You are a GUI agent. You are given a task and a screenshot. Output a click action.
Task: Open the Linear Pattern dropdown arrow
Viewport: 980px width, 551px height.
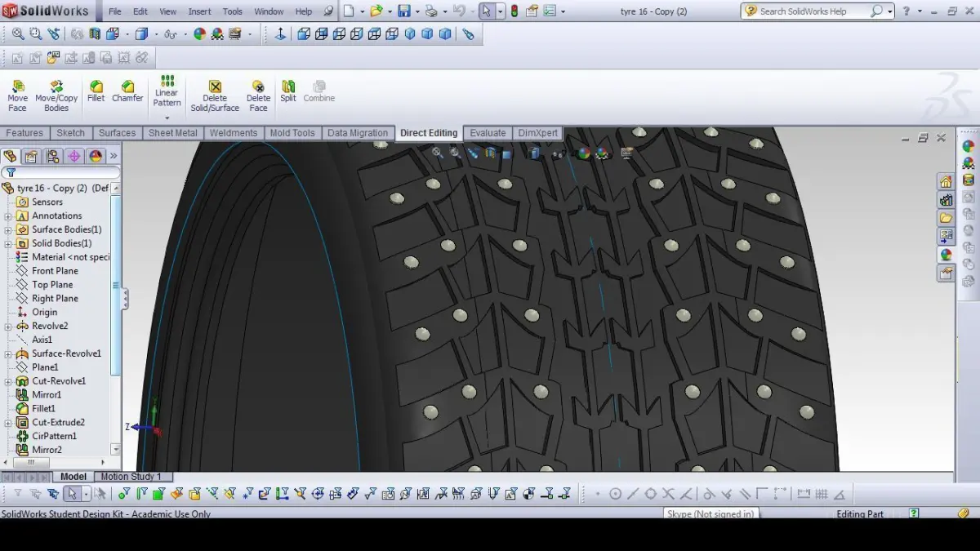pos(167,118)
